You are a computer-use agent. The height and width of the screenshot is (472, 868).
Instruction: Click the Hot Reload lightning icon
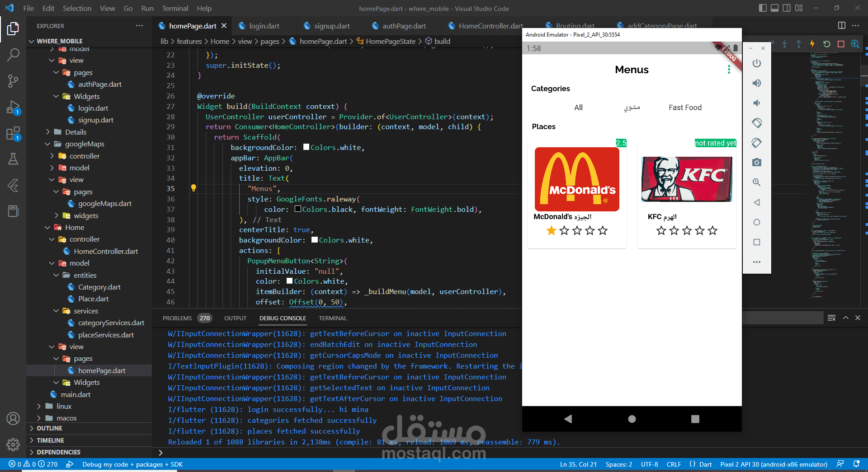812,44
